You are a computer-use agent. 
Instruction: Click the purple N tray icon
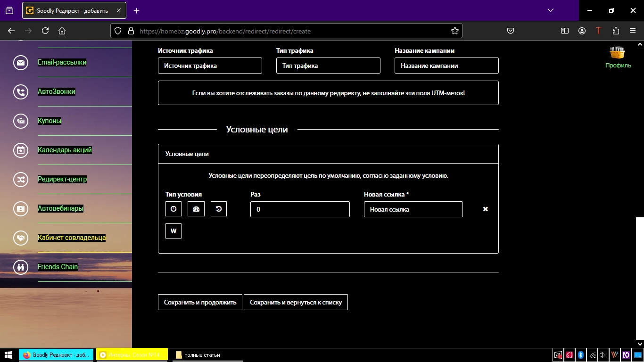pyautogui.click(x=626, y=355)
